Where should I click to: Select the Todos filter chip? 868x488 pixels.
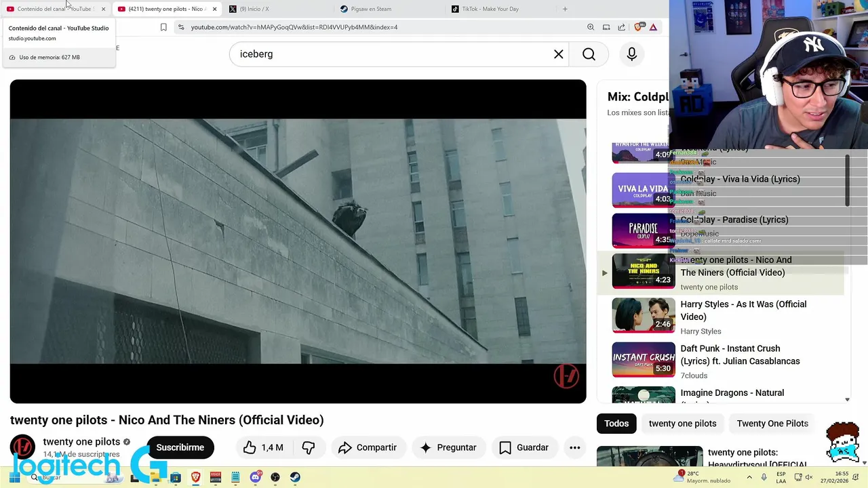(x=616, y=424)
